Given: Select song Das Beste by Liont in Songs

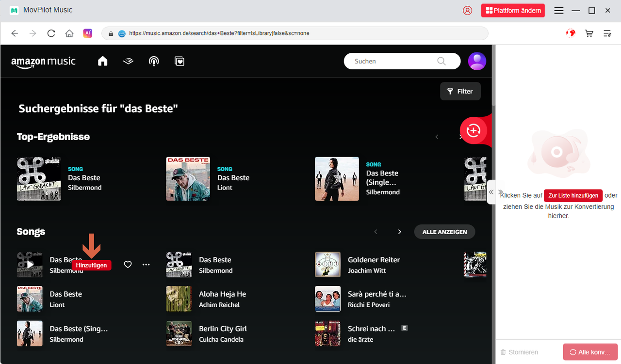Looking at the screenshot, I should tap(66, 294).
